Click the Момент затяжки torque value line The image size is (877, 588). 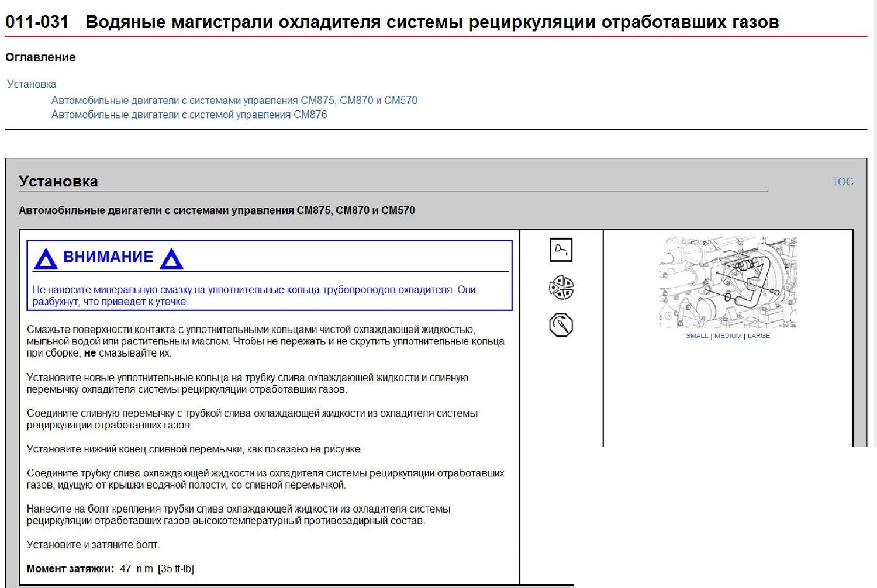coord(111,569)
